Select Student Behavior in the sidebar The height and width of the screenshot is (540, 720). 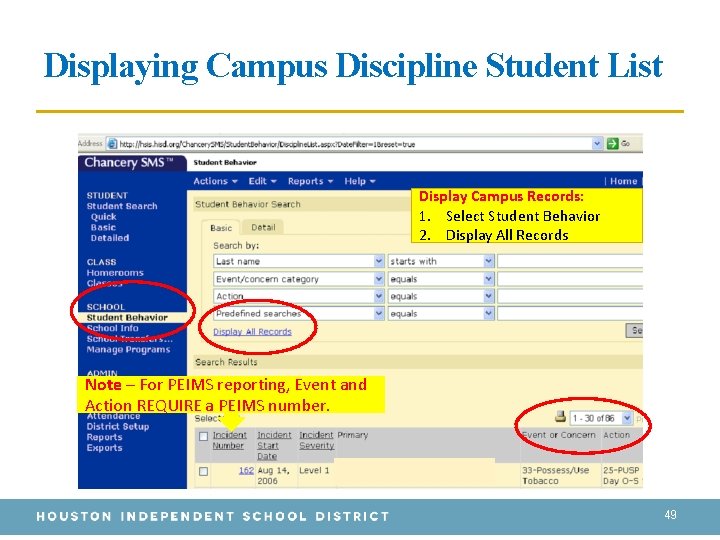[x=127, y=317]
